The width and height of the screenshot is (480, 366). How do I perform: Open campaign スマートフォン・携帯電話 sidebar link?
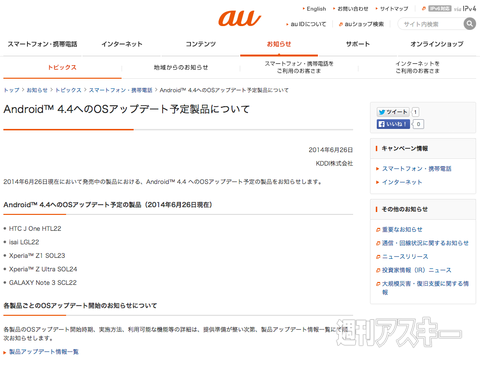pos(416,169)
